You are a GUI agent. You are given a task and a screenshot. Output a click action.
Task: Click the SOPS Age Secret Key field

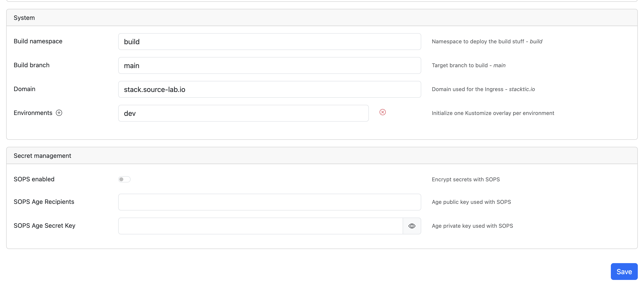tap(260, 226)
